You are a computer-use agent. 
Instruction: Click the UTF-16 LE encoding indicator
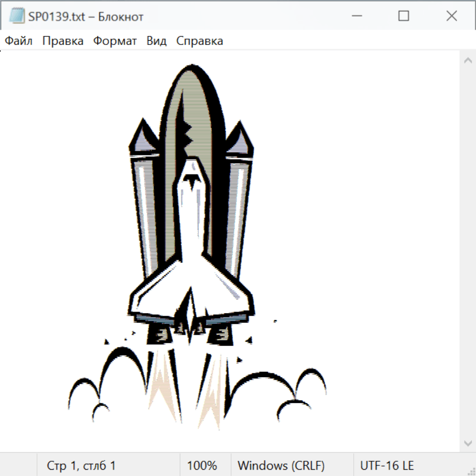pyautogui.click(x=387, y=465)
